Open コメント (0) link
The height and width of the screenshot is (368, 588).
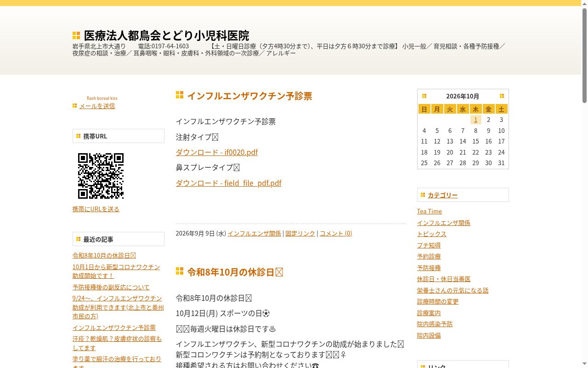pos(336,233)
